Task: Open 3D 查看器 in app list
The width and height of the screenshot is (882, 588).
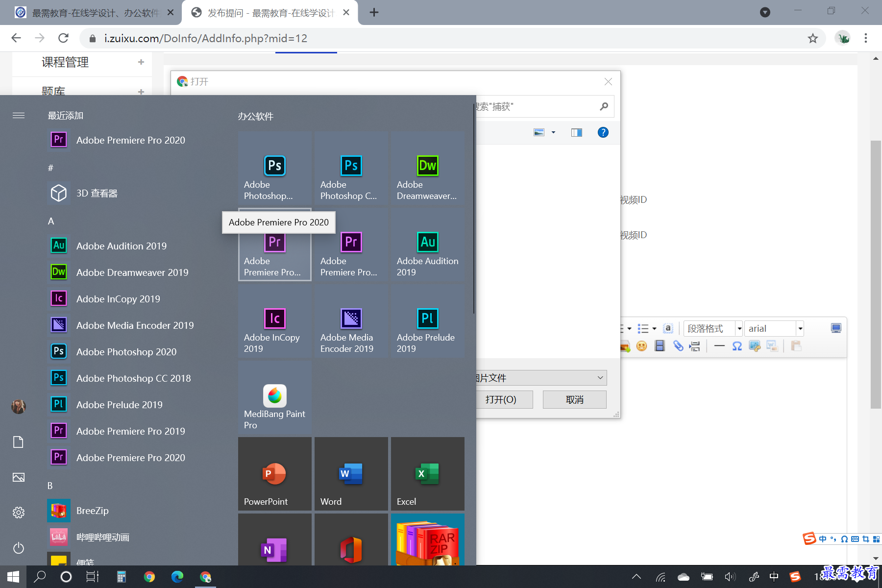Action: (132, 193)
